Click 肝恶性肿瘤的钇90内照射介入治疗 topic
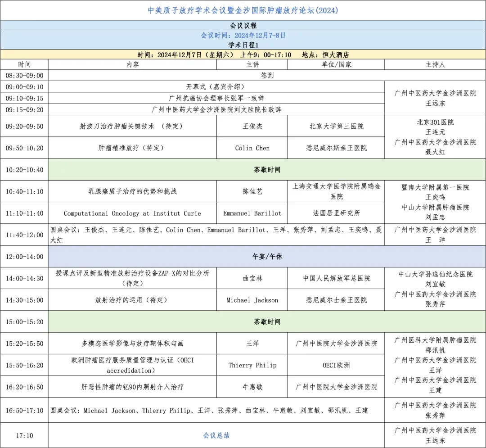 [x=133, y=387]
